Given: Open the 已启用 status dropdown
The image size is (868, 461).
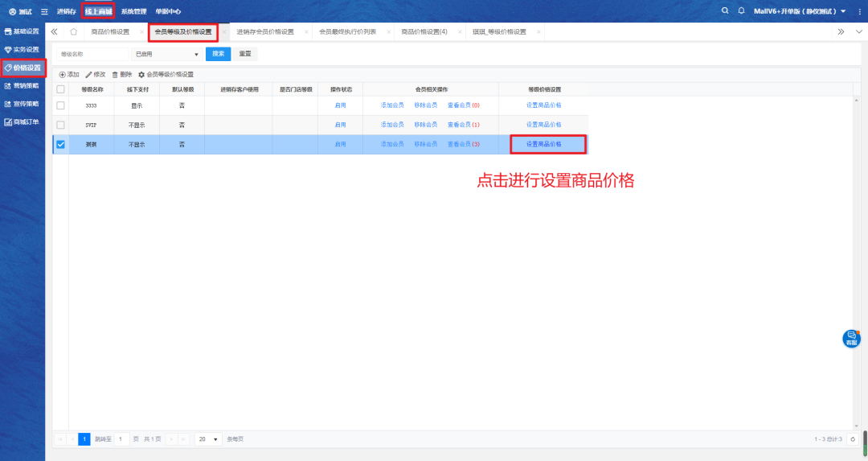Looking at the screenshot, I should [167, 54].
